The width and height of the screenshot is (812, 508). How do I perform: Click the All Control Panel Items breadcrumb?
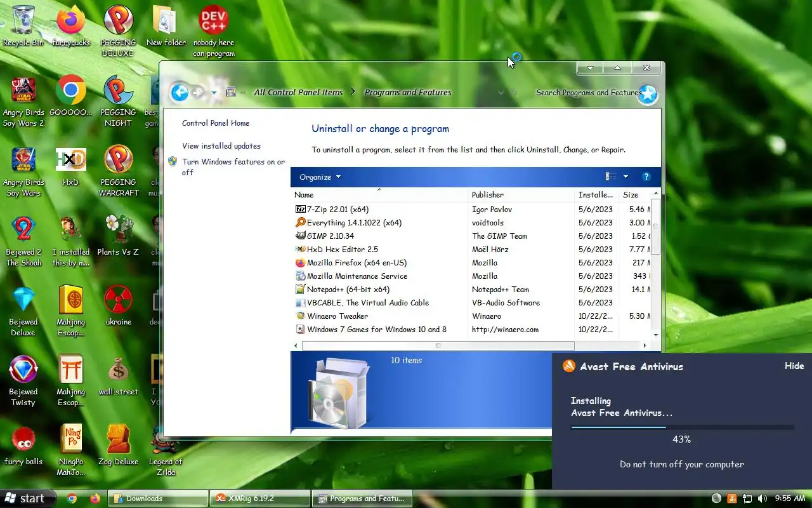coord(298,93)
